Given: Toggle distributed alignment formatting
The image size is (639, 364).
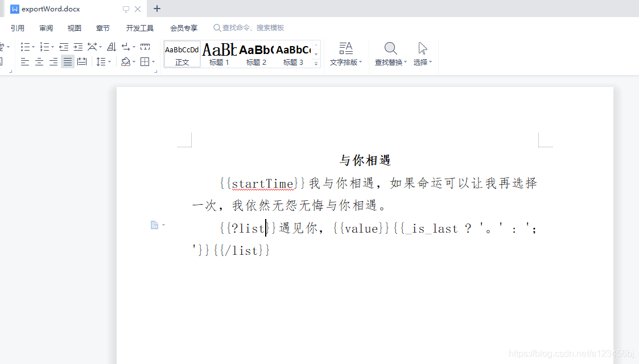Looking at the screenshot, I should pos(81,61).
